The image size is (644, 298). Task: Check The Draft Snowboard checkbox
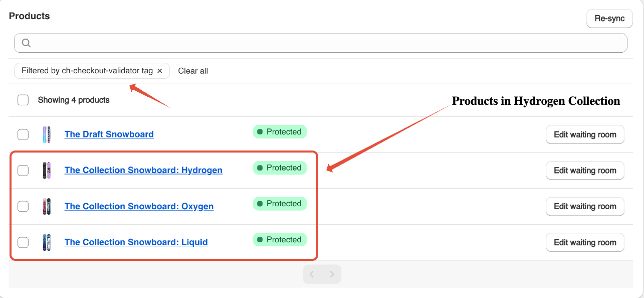pyautogui.click(x=23, y=134)
